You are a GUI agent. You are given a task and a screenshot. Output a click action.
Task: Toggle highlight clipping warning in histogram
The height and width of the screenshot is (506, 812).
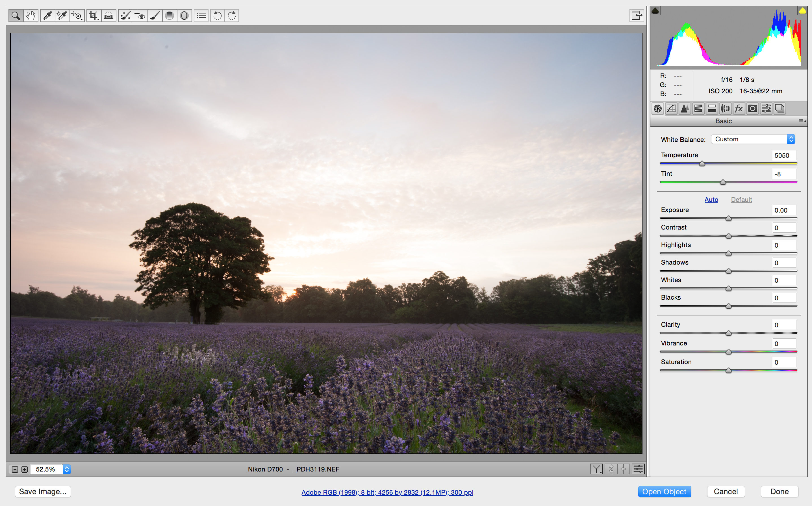pyautogui.click(x=803, y=11)
